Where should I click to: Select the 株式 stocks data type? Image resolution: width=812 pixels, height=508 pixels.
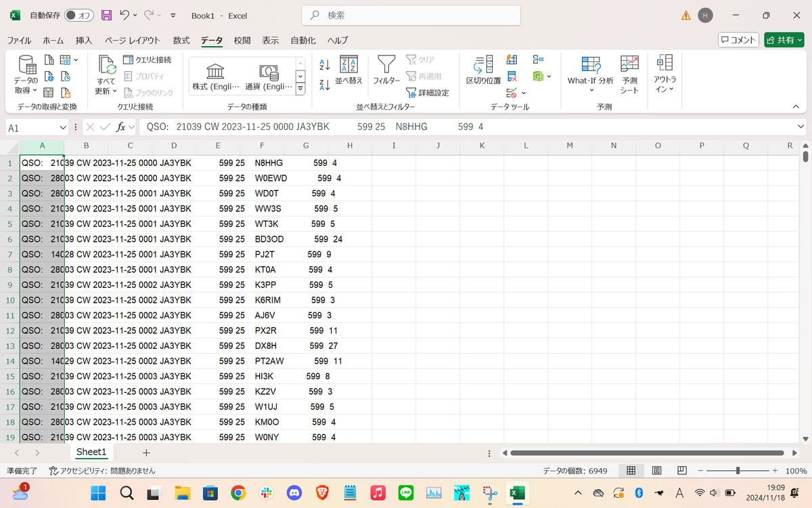[215, 77]
